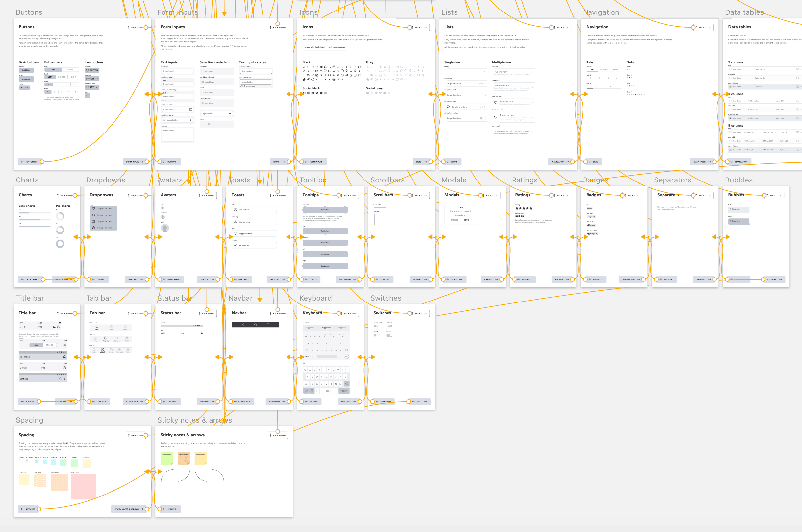Click the slider handle under Selection controls

209,124
